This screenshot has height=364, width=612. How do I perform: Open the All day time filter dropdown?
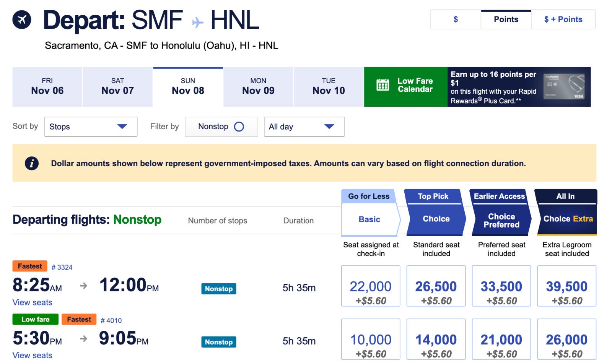tap(304, 127)
